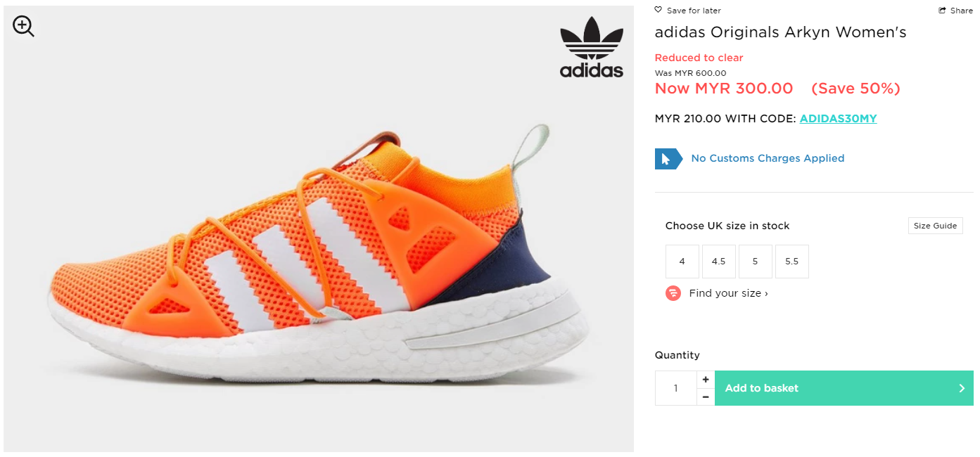This screenshot has height=457, width=980.
Task: Select UK size 4
Action: (682, 262)
